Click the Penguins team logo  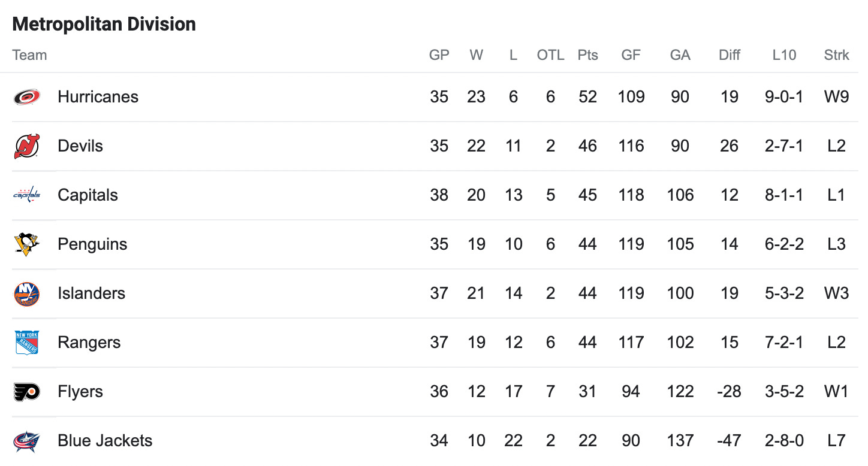point(27,244)
